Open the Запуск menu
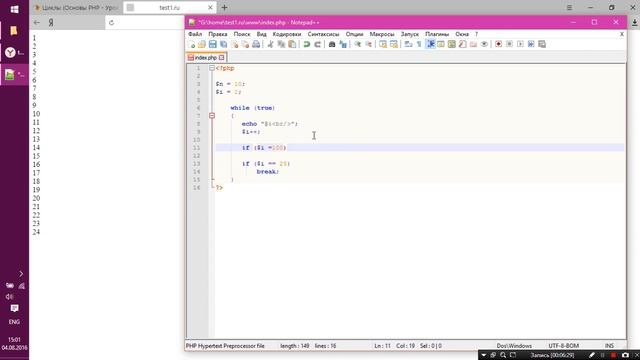This screenshot has height=360, width=640. point(410,34)
